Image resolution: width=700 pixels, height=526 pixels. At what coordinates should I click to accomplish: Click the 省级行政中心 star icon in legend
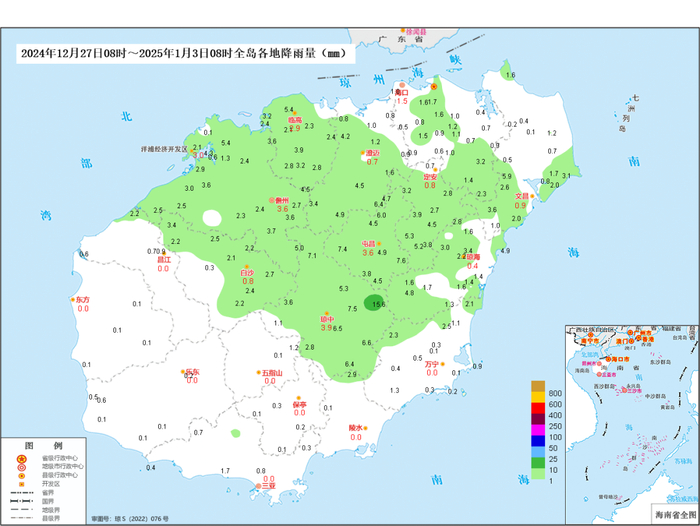coord(21,459)
